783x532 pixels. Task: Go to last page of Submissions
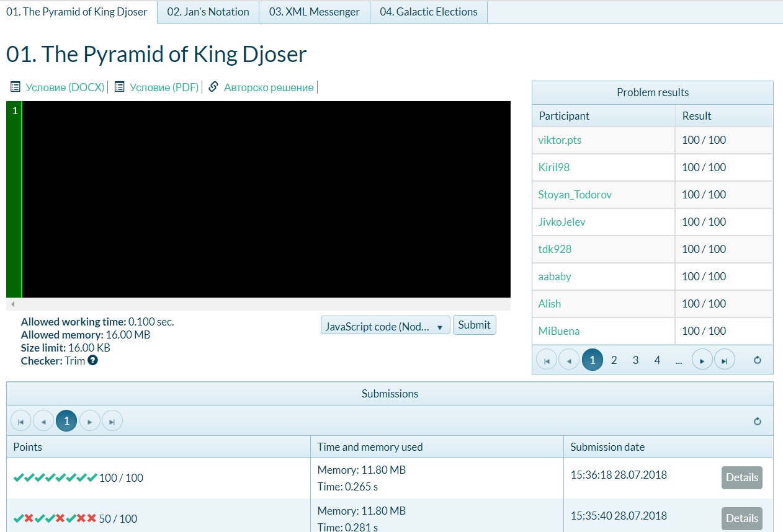click(x=112, y=421)
